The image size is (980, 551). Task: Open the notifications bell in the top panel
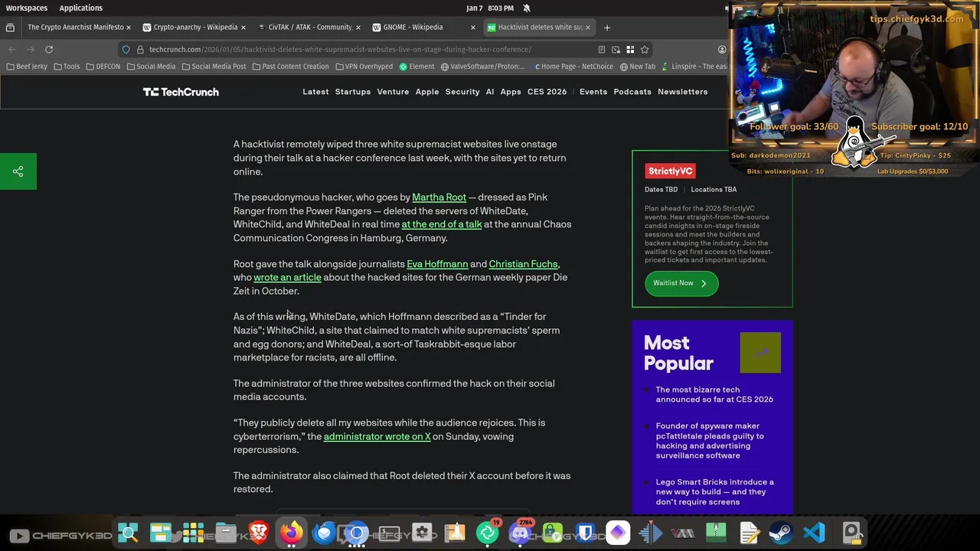point(527,8)
